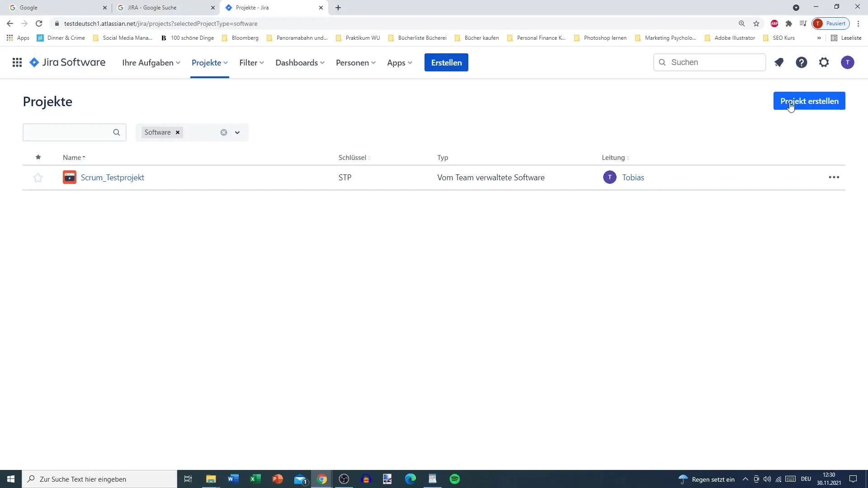Click the Atlassian apps grid icon

click(x=17, y=62)
